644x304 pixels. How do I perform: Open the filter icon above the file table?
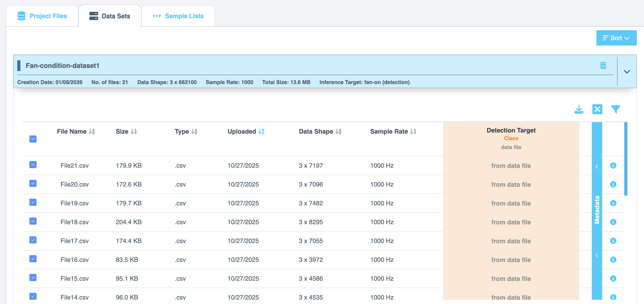615,109
